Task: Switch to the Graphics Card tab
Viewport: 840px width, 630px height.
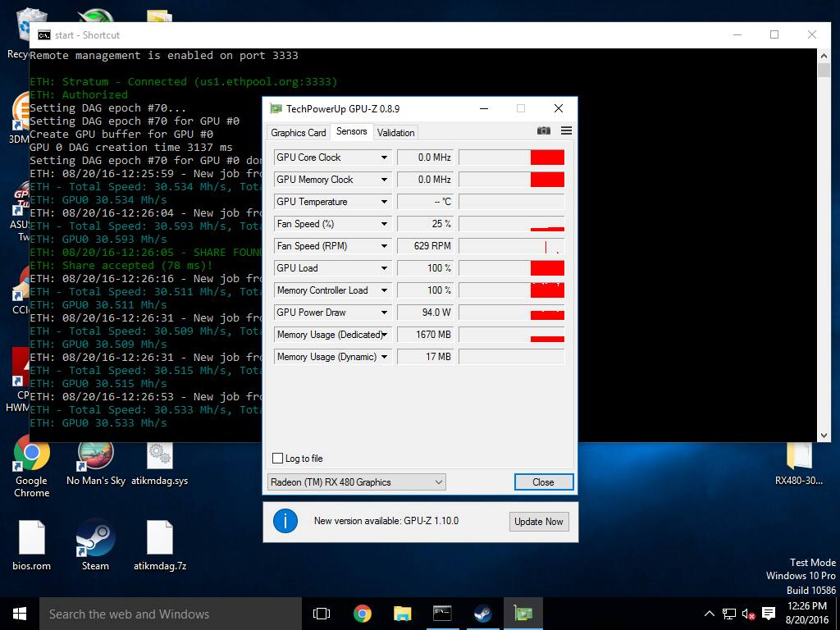Action: pos(299,132)
